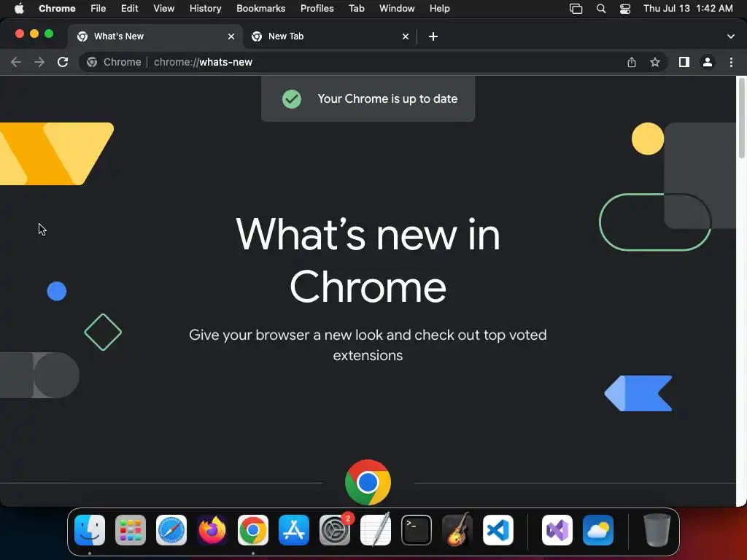Launch Safari from the dock
The width and height of the screenshot is (747, 560).
tap(171, 530)
